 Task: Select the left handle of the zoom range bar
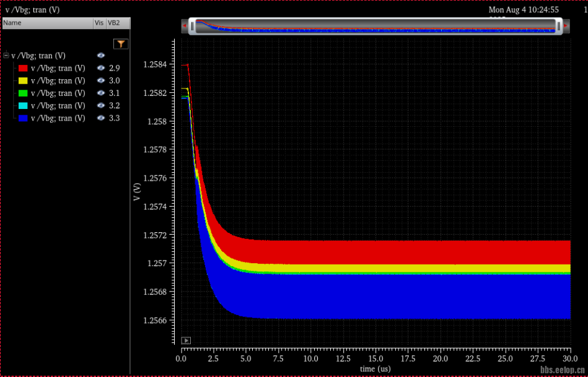click(x=192, y=26)
